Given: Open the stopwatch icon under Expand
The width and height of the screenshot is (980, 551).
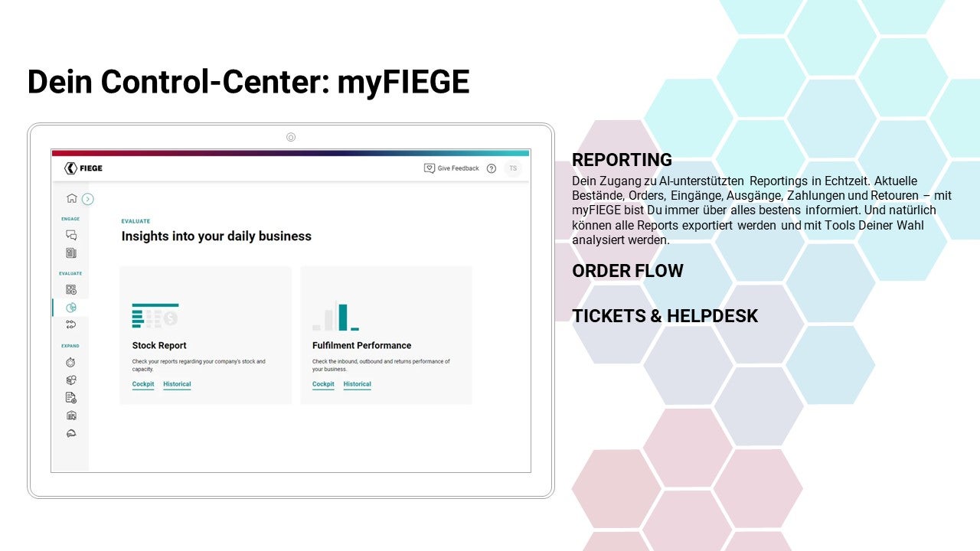Looking at the screenshot, I should pyautogui.click(x=71, y=362).
